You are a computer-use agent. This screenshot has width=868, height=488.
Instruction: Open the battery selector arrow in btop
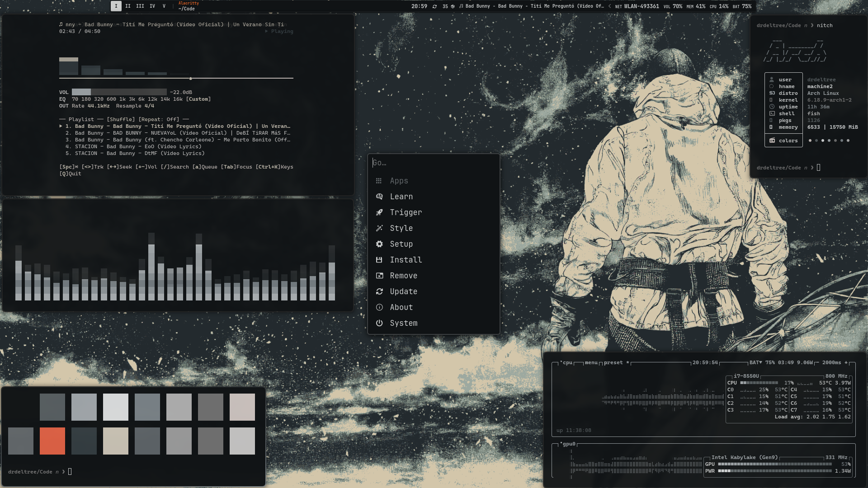(760, 362)
